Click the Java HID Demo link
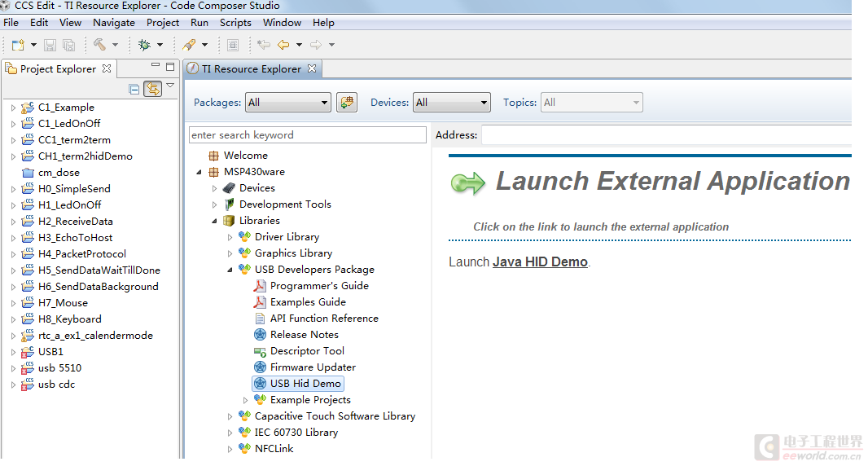Image resolution: width=868 pixels, height=466 pixels. (x=541, y=262)
